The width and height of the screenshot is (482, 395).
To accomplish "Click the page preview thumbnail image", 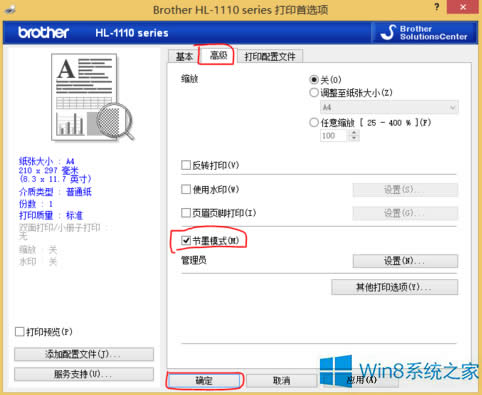I will click(92, 98).
